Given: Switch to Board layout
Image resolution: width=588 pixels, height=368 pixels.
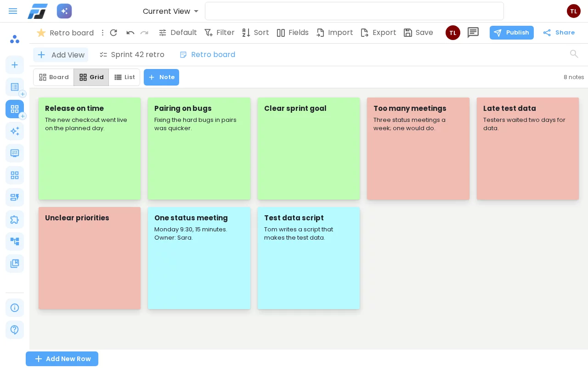Looking at the screenshot, I should (54, 77).
